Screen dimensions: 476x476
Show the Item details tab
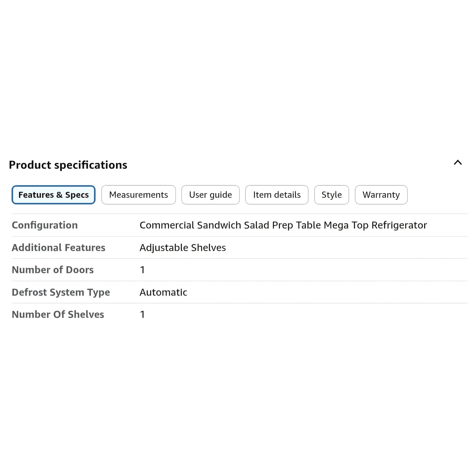click(x=277, y=195)
